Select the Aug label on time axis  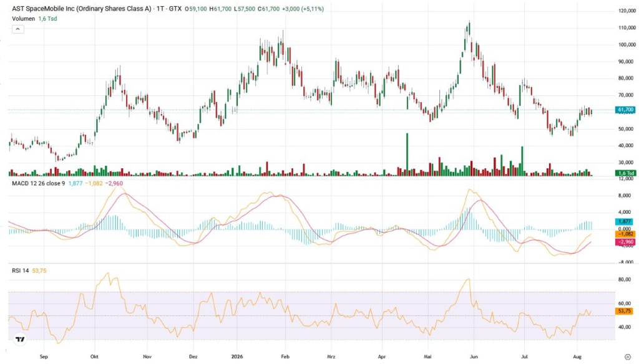pos(577,357)
